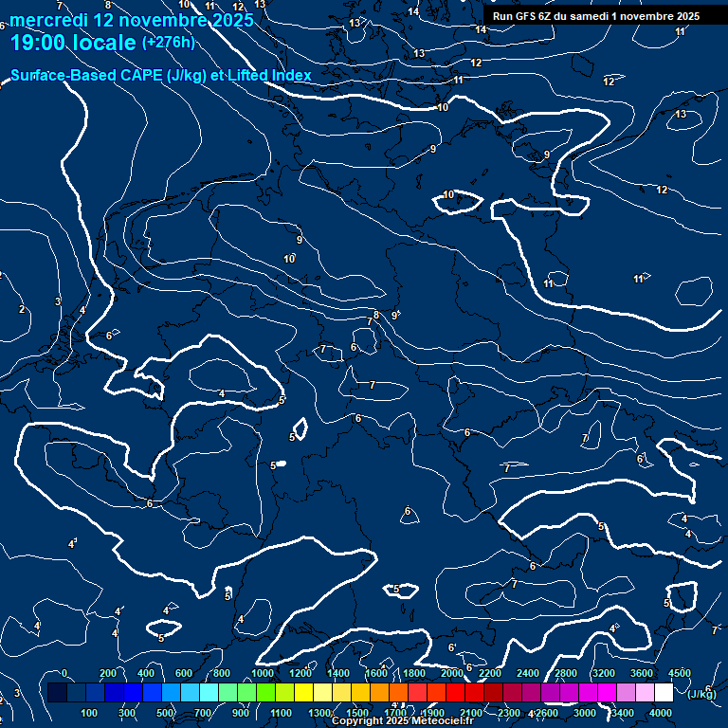Click the legend value '1900'
The image size is (728, 728).
click(433, 713)
